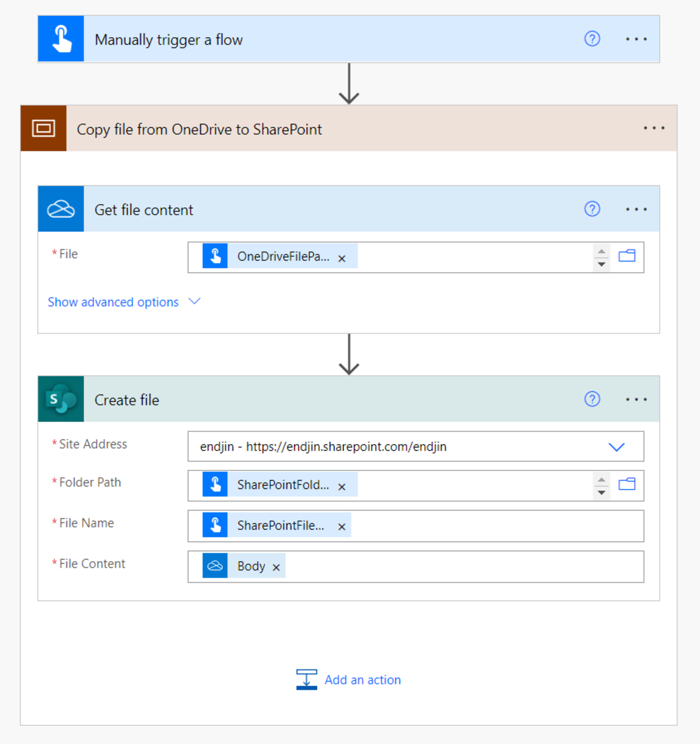Click the Show advanced options link
700x744 pixels.
[x=113, y=302]
